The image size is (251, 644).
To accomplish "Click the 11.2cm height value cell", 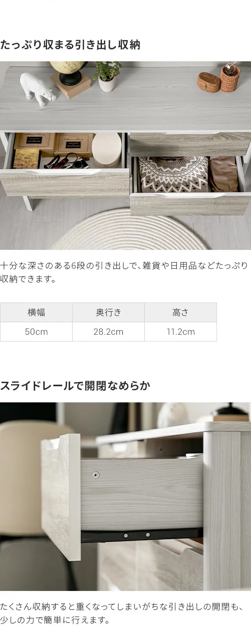I will pyautogui.click(x=180, y=332).
